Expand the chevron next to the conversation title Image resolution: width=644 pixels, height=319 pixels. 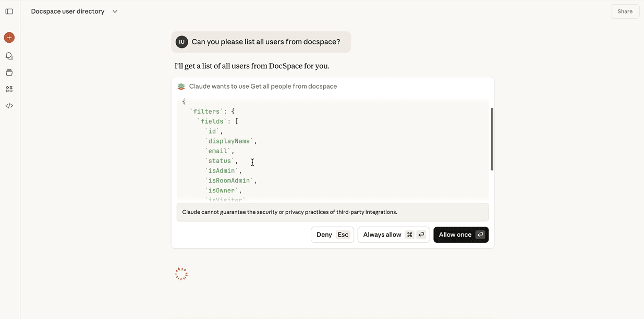[x=115, y=11]
